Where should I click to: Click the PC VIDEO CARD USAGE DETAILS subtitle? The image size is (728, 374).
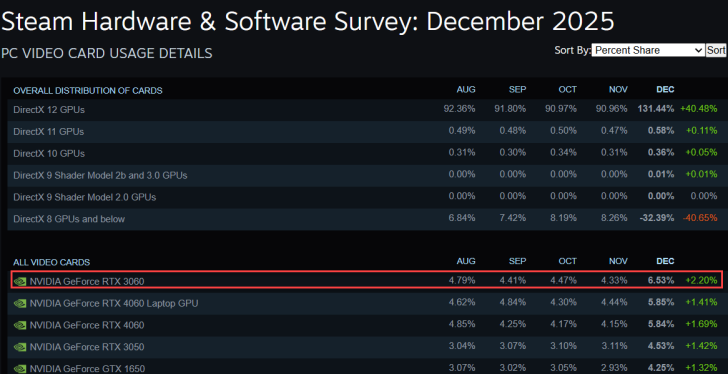click(x=106, y=53)
